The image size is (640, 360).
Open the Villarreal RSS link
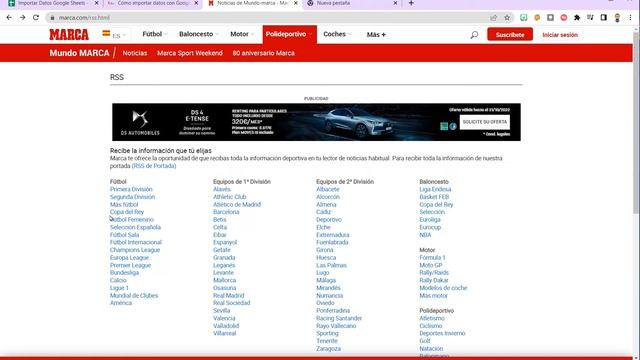tap(224, 333)
